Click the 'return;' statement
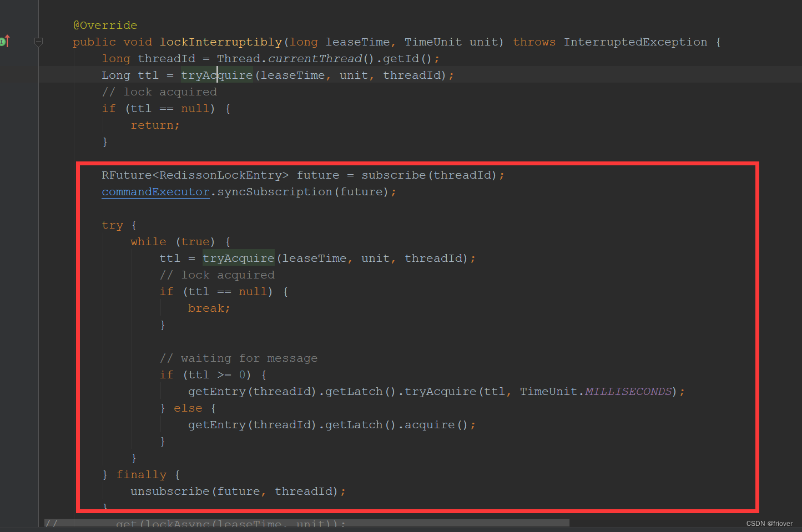Screen dimensions: 802x532 coord(155,125)
